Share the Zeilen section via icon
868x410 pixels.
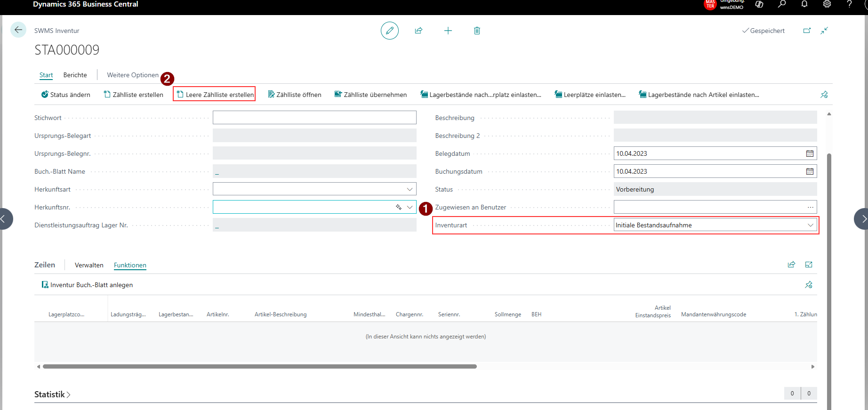(x=791, y=265)
